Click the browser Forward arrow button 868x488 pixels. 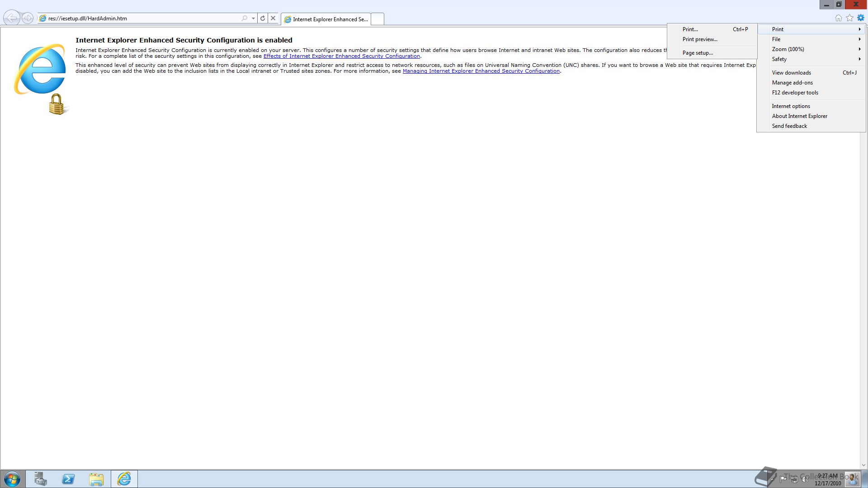point(28,18)
